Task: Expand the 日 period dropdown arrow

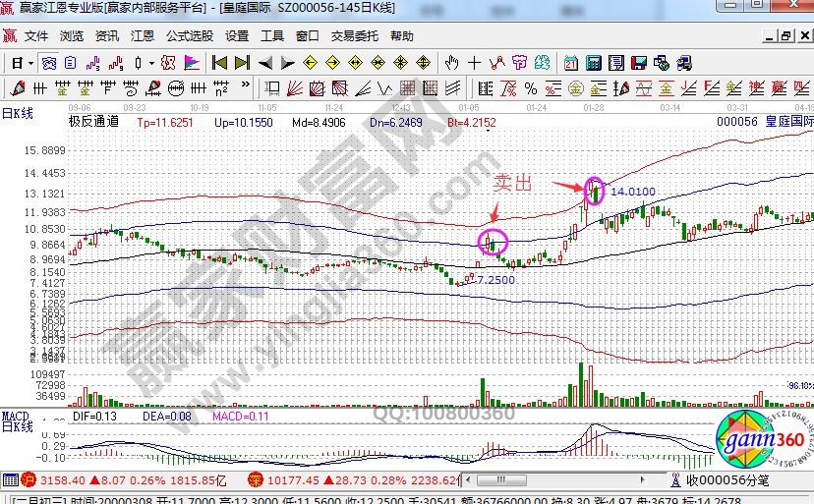Action: click(x=30, y=63)
